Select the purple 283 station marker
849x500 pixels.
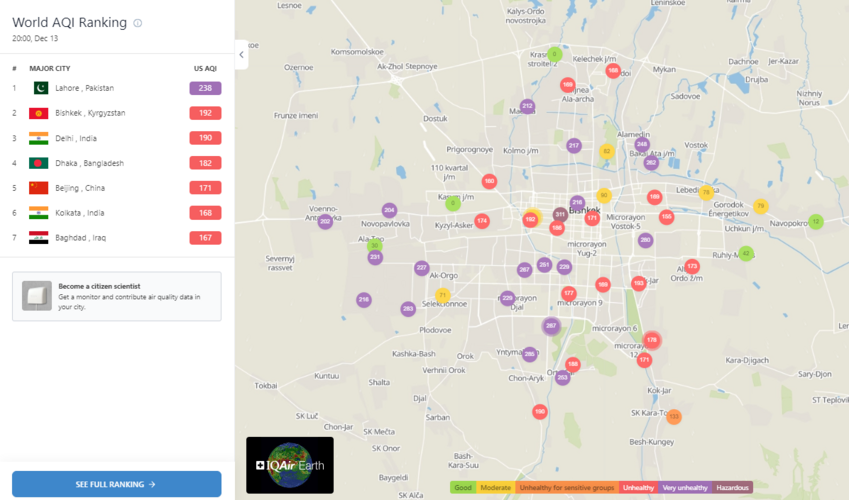pyautogui.click(x=408, y=309)
